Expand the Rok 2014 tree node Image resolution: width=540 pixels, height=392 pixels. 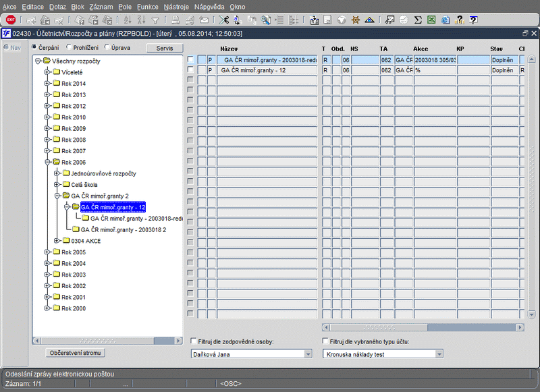point(47,84)
